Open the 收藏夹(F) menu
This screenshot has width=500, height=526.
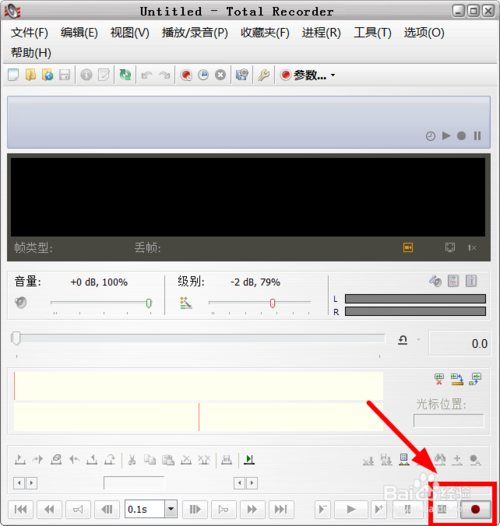pos(265,33)
